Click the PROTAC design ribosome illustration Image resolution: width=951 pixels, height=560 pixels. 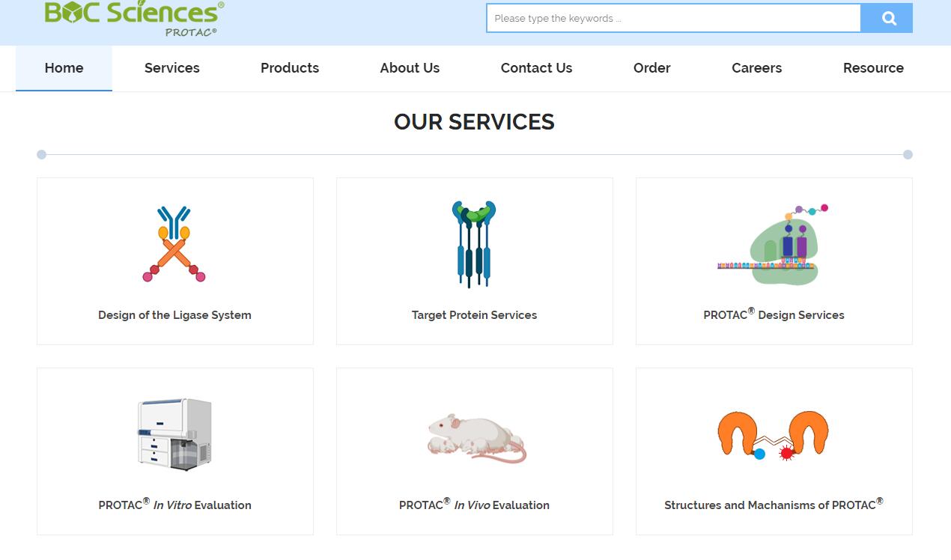point(774,243)
